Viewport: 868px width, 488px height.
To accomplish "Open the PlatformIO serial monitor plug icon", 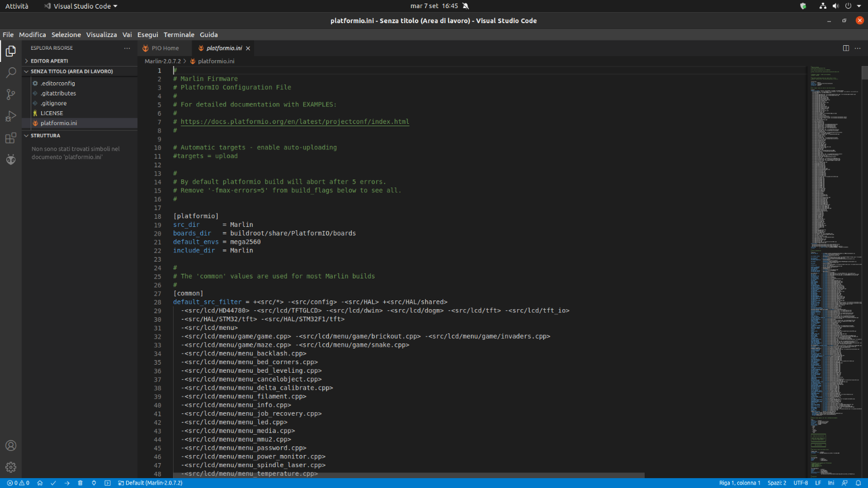I will (94, 483).
